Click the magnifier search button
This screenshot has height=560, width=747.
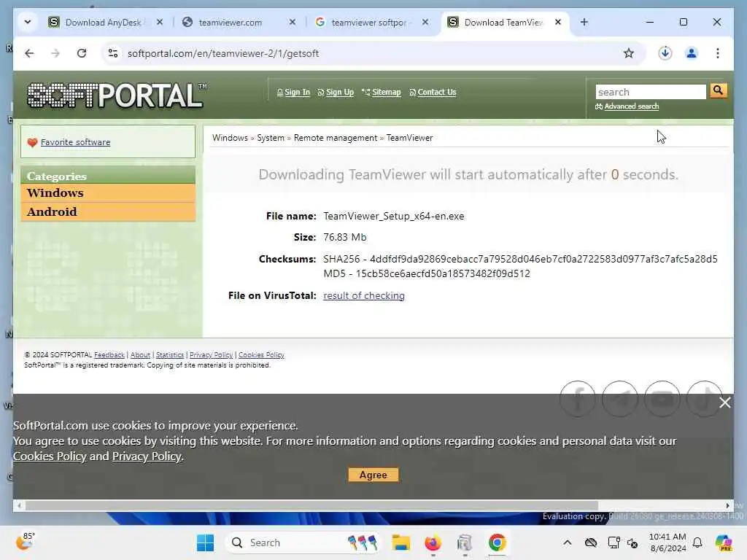tap(719, 90)
